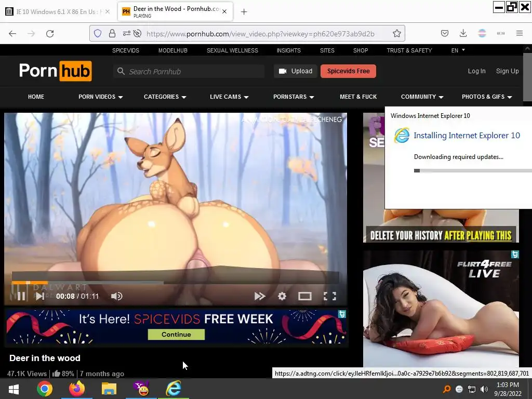Open the Log In link

pos(477,71)
